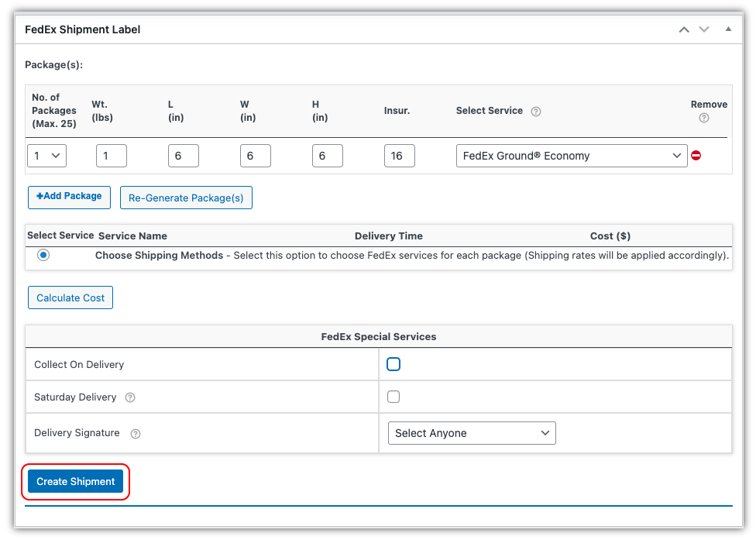756x540 pixels.
Task: Click the Insur. value input field
Action: tap(400, 156)
